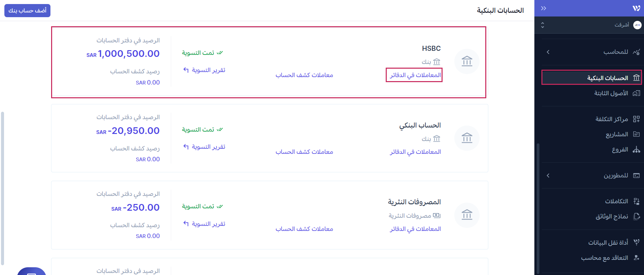The image size is (644, 275).
Task: Go to الأصول الثابتة in the sidebar
Action: (611, 93)
